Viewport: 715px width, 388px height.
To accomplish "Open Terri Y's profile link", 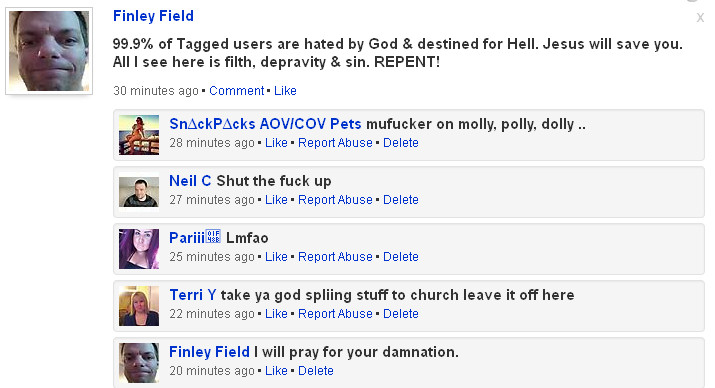I will pos(192,295).
